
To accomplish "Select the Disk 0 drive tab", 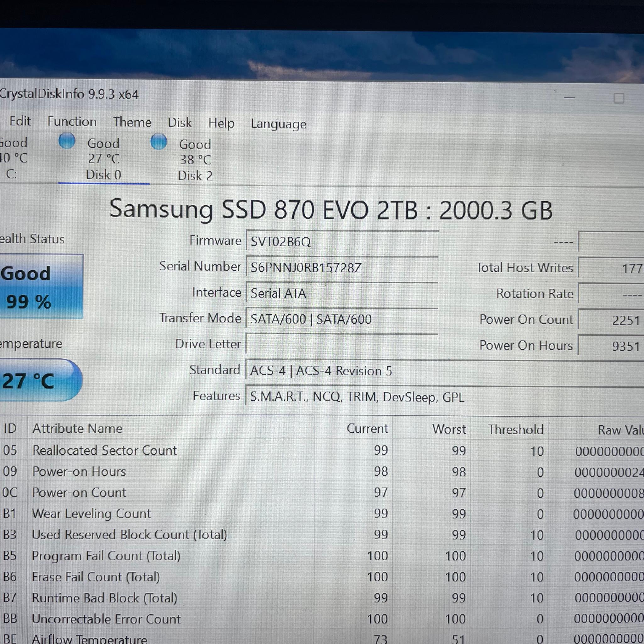I will 104,159.
